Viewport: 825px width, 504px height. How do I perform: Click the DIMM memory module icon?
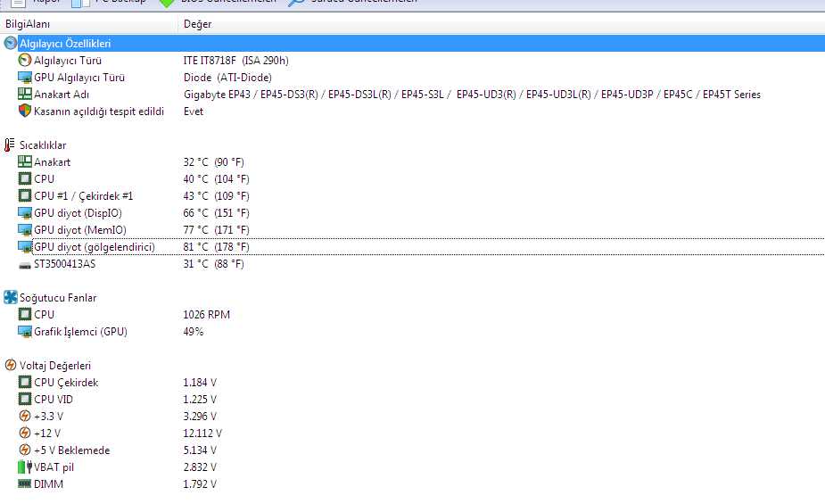pyautogui.click(x=25, y=484)
